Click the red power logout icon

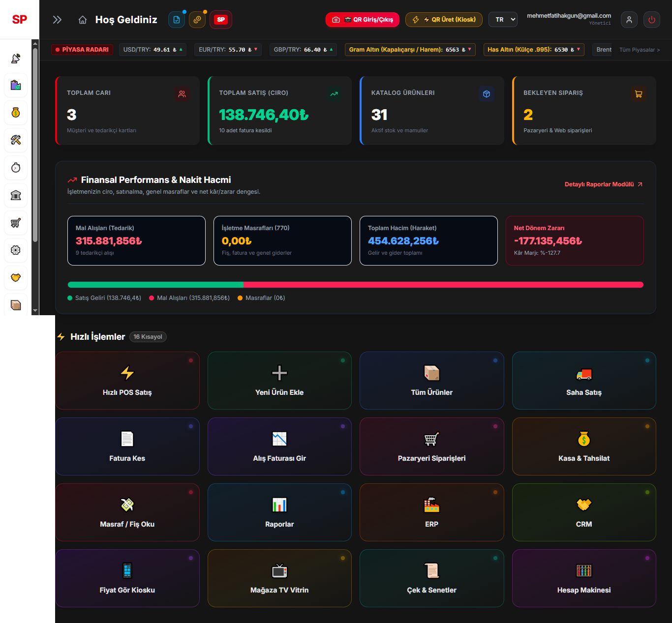click(652, 20)
